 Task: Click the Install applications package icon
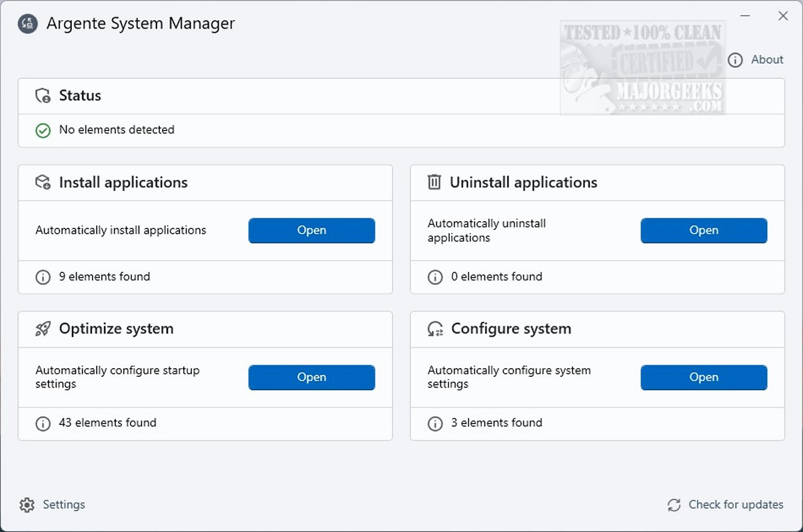point(43,182)
